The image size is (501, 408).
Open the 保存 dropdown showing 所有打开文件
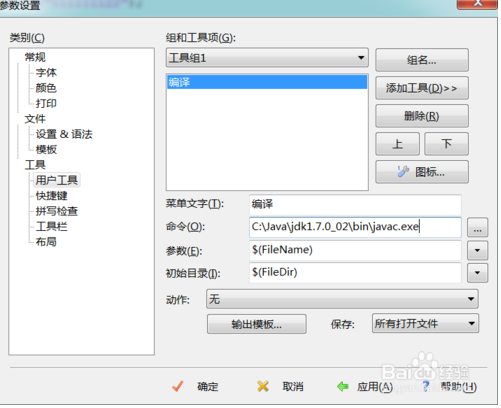pos(425,323)
